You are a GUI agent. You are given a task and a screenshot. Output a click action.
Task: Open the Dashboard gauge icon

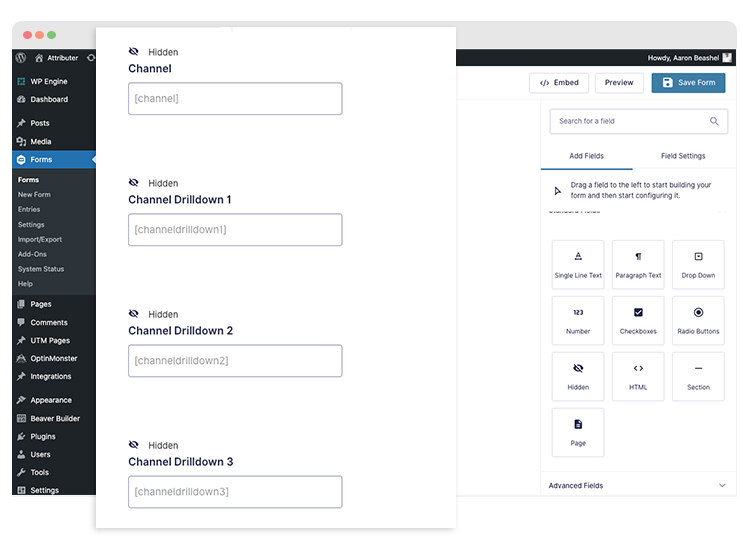tap(21, 99)
